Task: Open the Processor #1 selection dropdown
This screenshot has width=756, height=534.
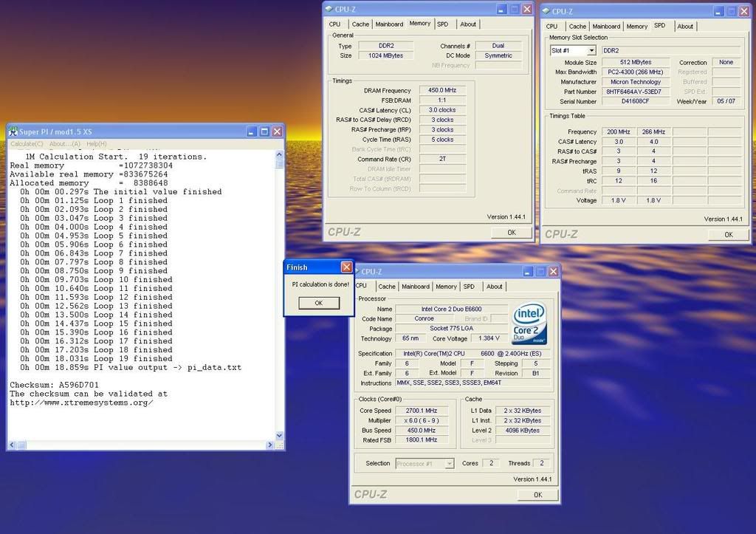Action: tap(449, 463)
